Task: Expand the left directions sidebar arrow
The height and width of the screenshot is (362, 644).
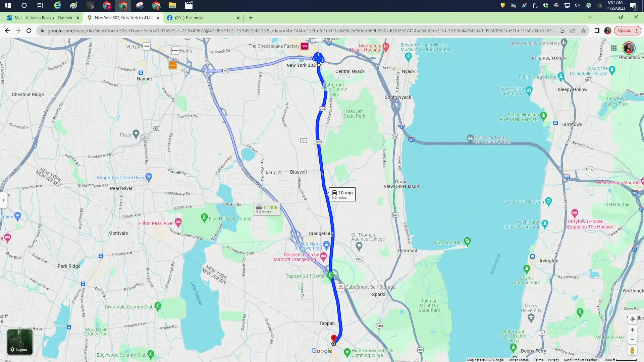Action: pyautogui.click(x=3, y=200)
